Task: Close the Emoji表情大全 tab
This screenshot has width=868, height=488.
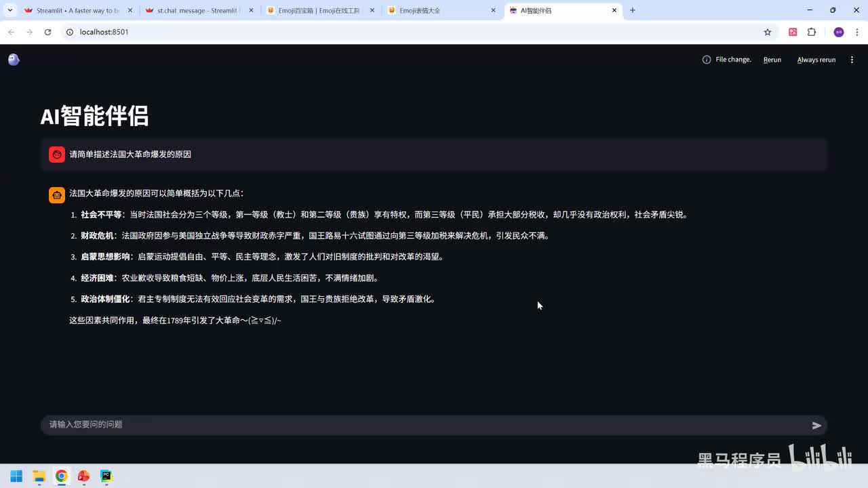Action: tap(493, 10)
